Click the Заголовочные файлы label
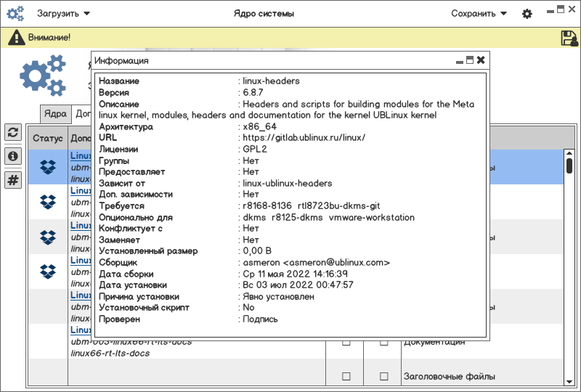This screenshot has width=581, height=392. tap(450, 377)
